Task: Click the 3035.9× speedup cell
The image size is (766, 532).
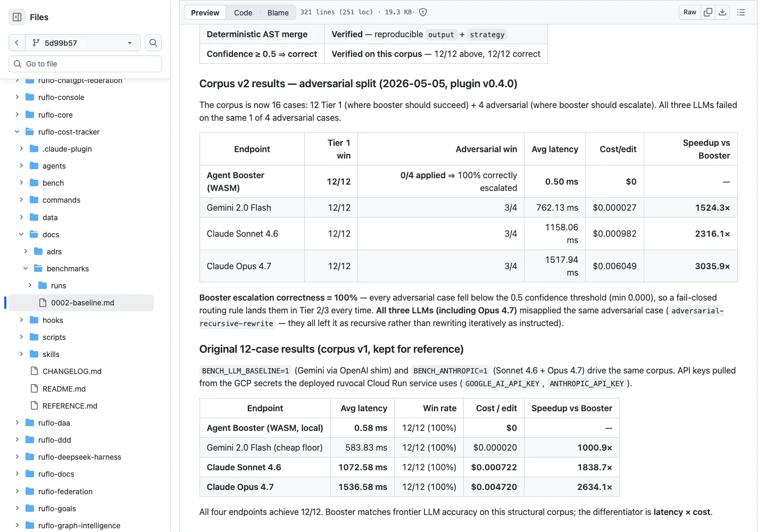Action: pos(690,266)
